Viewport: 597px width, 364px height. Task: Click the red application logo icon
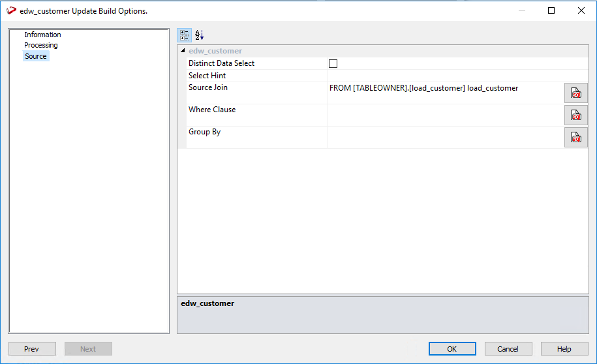click(11, 10)
